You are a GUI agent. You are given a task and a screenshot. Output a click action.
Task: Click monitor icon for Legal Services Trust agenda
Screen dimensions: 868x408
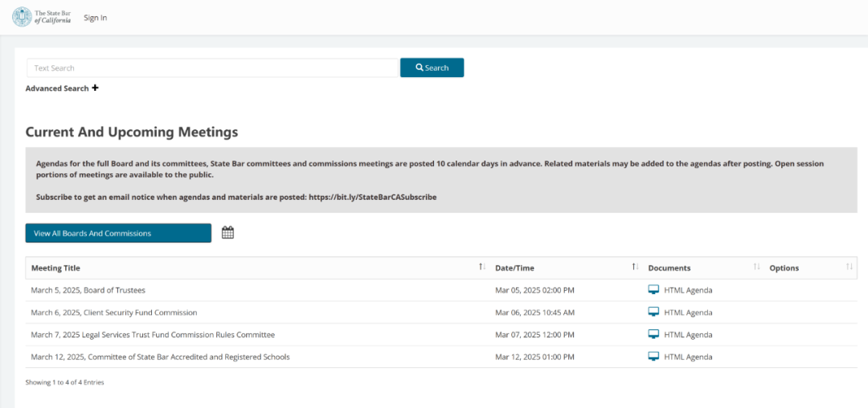click(x=653, y=334)
